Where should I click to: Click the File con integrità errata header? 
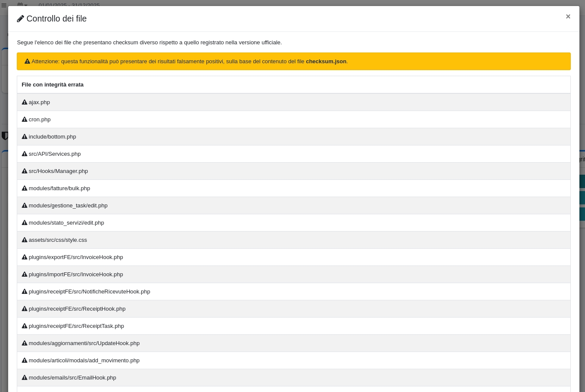53,85
